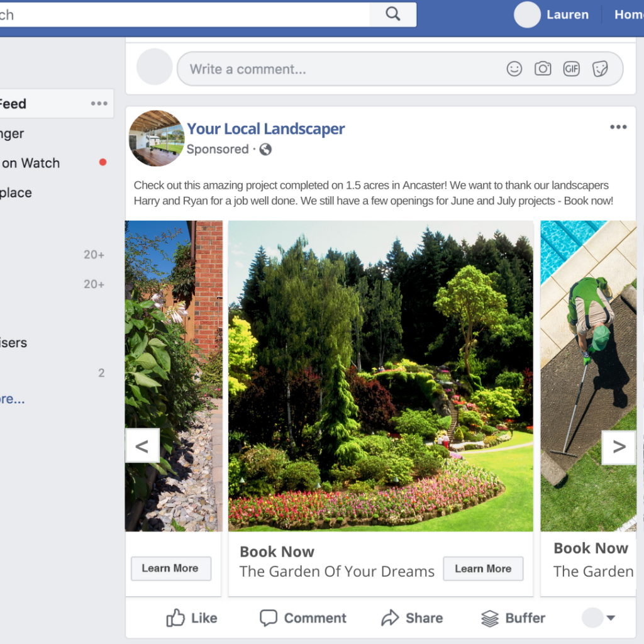Open the post-as identity dropdown arrow
Viewport: 644px width, 644px height.
pos(611,618)
